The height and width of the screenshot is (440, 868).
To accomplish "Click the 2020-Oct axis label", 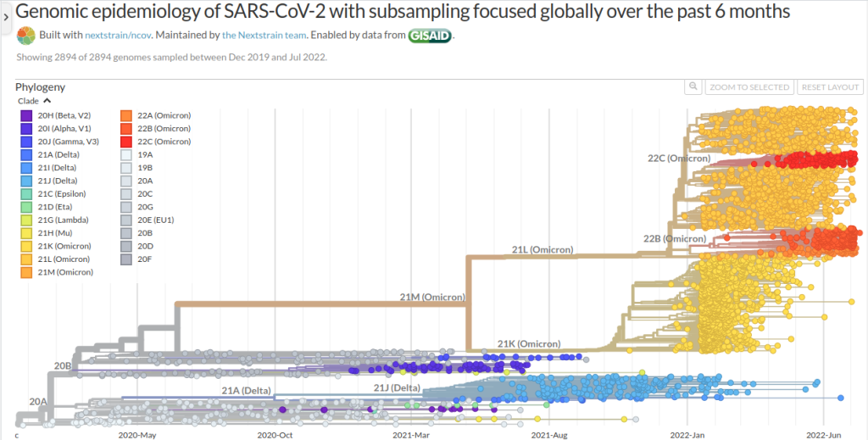I will click(275, 435).
